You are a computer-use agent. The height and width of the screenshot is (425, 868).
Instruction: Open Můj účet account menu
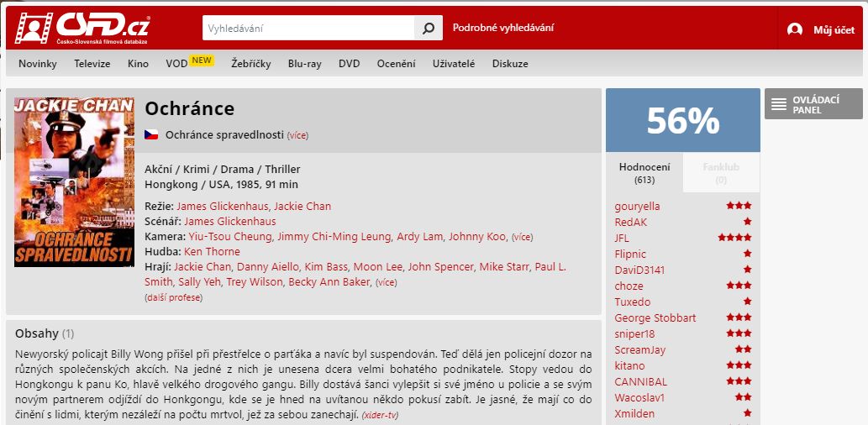tap(834, 30)
